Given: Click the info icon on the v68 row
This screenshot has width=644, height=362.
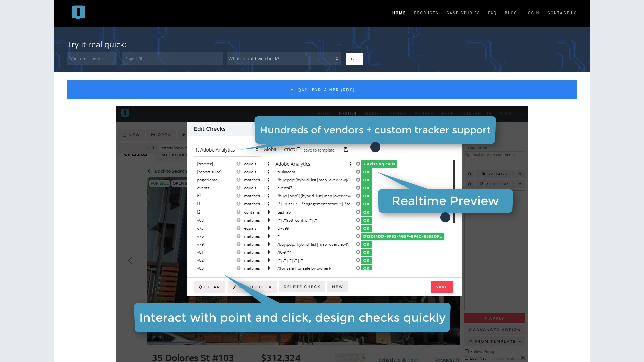Looking at the screenshot, I should pyautogui.click(x=238, y=220).
